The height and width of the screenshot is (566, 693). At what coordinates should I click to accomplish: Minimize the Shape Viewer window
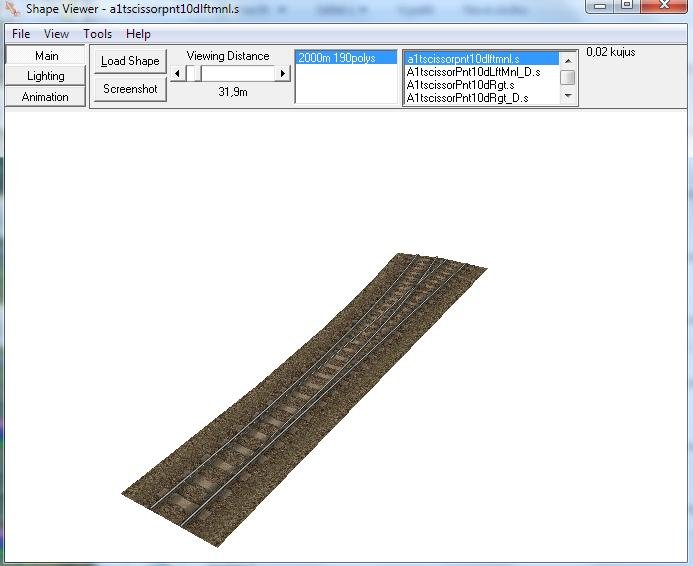click(x=601, y=6)
